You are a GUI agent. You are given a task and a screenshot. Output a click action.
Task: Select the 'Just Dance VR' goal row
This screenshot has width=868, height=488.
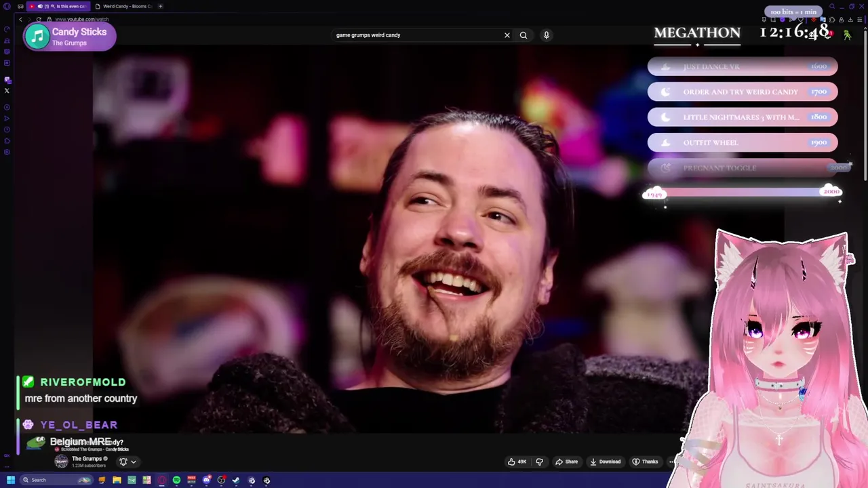(x=743, y=66)
